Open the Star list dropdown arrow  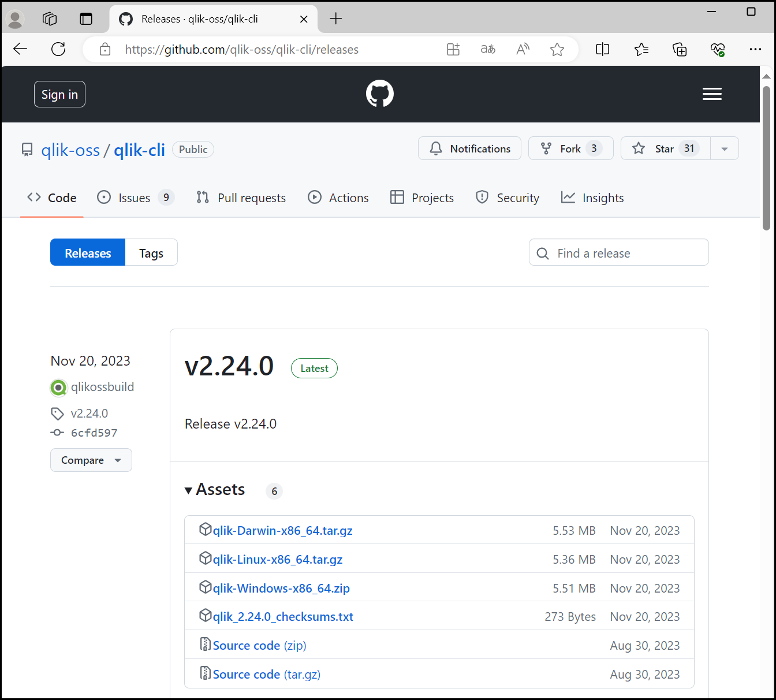(x=724, y=149)
